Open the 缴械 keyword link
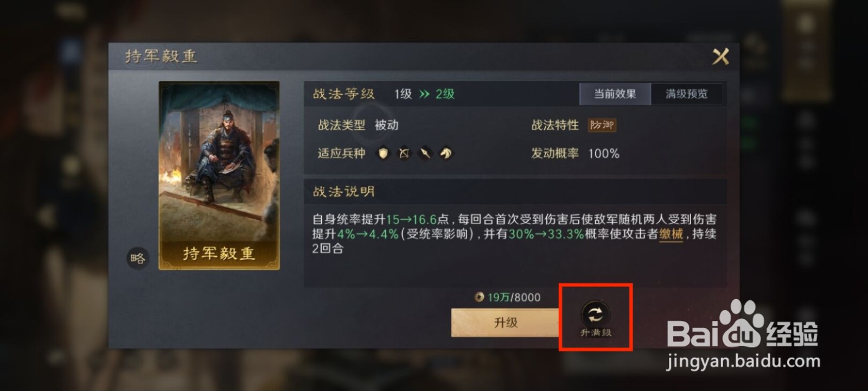This screenshot has width=868, height=391. point(671,234)
